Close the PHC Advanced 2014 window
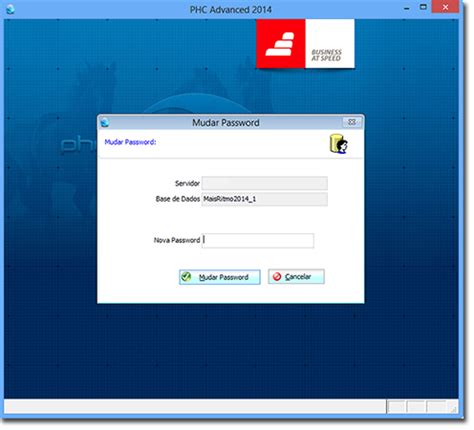 pos(445,7)
